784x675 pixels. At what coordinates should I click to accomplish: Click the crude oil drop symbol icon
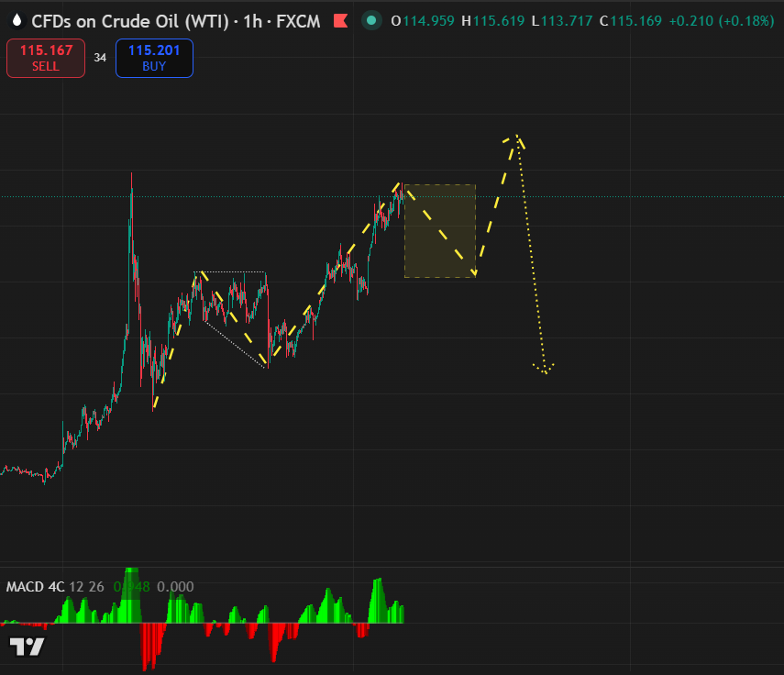click(x=17, y=20)
